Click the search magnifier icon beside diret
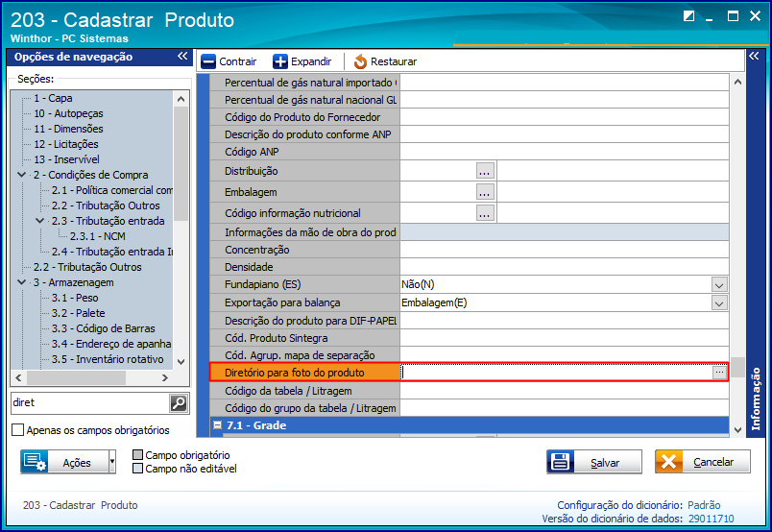Viewport: 772px width, 532px height. tap(179, 403)
